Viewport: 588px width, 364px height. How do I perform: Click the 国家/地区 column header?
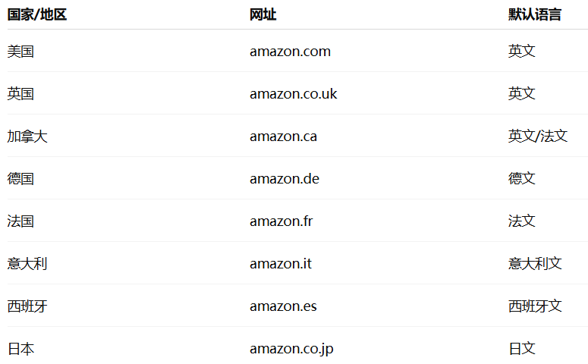pyautogui.click(x=37, y=14)
